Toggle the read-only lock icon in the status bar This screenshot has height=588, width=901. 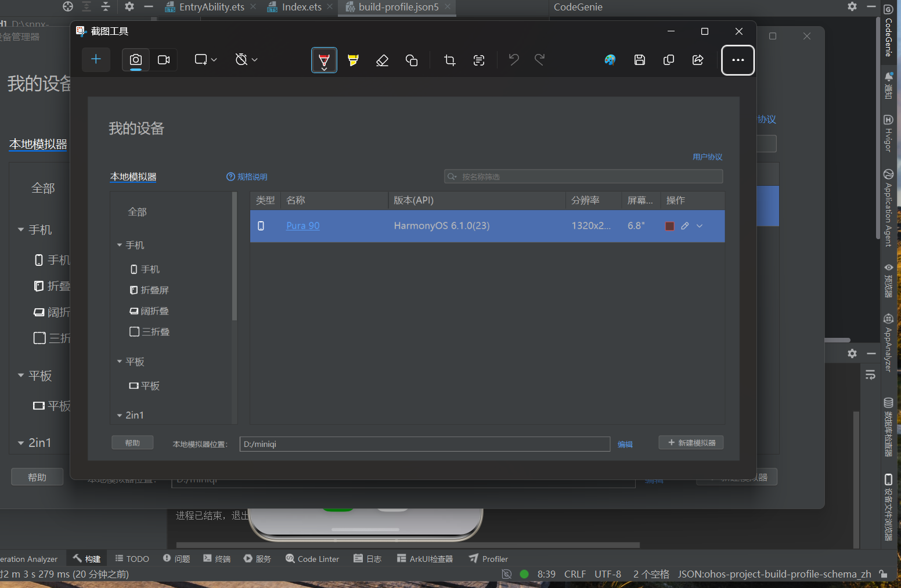(x=883, y=574)
